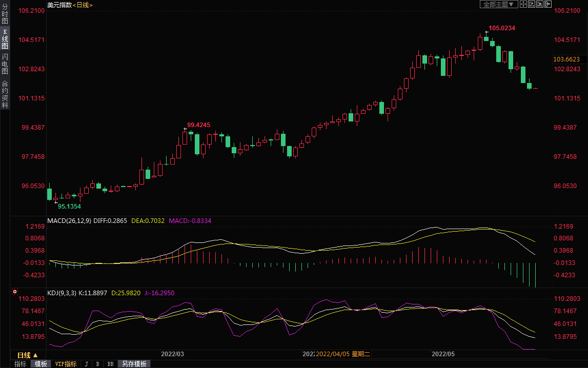
Task: Click the <日线> period label in chart title
Action: pos(83,5)
